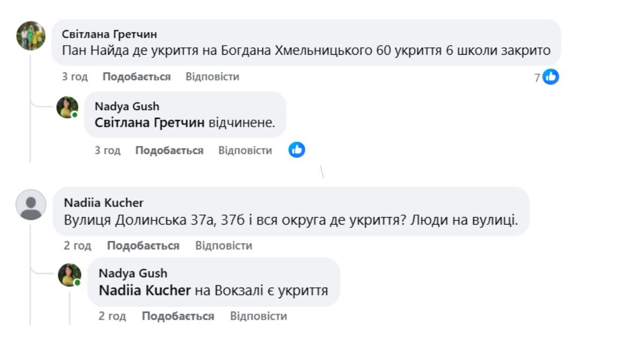This screenshot has width=644, height=362.
Task: Open Світлана Гретчин profile name link
Action: (x=109, y=34)
